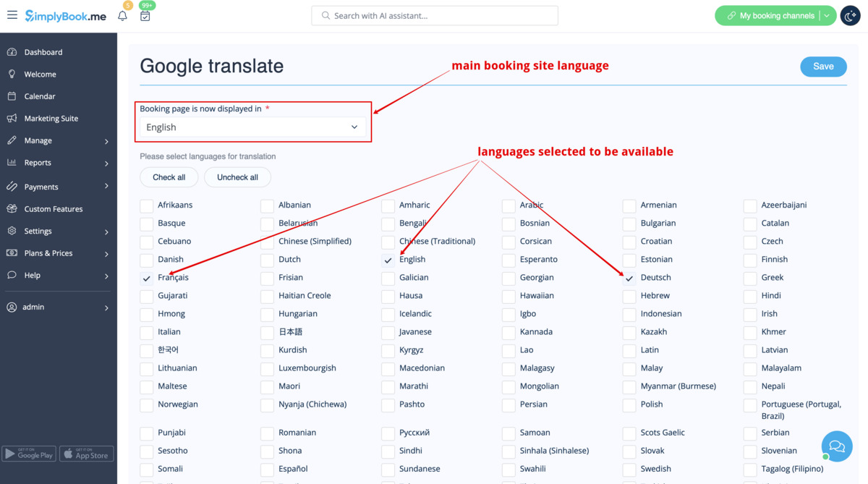The image size is (868, 484).
Task: Check the Polish checkbox
Action: coord(629,404)
